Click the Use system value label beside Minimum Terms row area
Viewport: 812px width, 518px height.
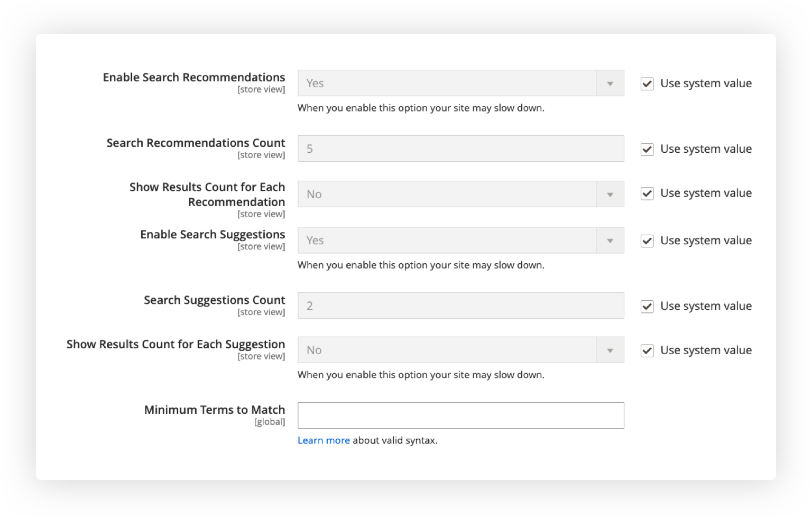coord(706,350)
